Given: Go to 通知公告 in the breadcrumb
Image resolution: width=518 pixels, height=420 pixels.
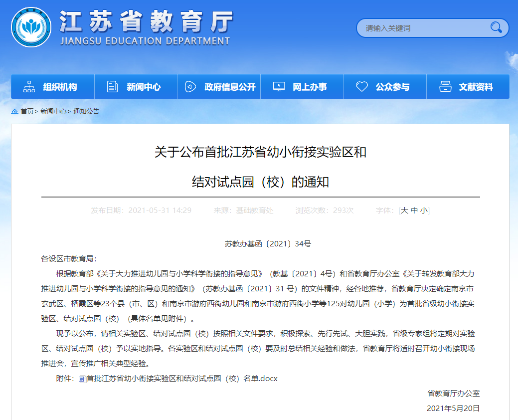Looking at the screenshot, I should (86, 111).
